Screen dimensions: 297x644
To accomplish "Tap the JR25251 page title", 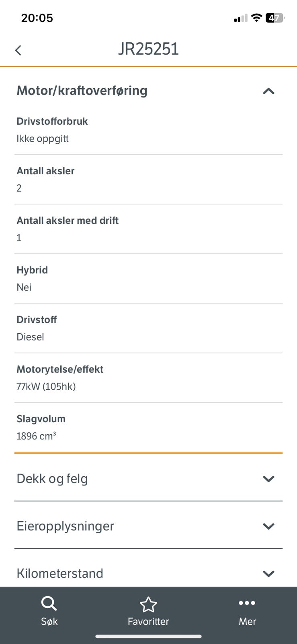I will [x=148, y=49].
